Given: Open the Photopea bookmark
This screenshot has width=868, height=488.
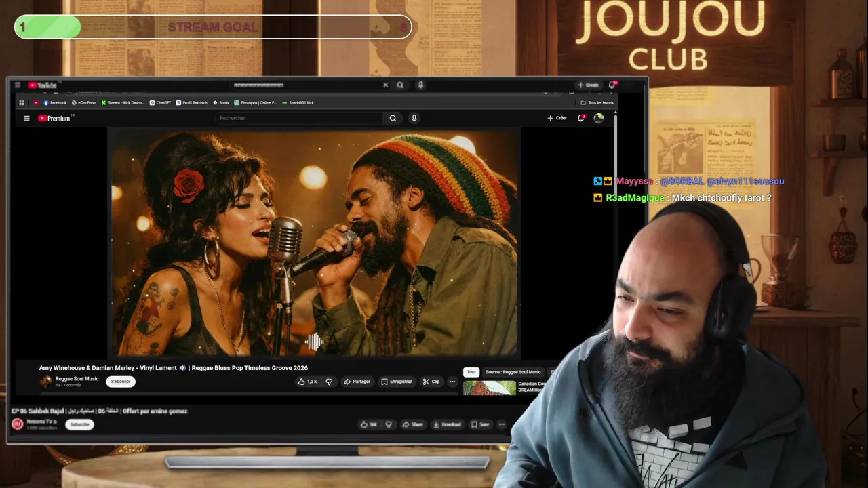Looking at the screenshot, I should click(x=256, y=103).
